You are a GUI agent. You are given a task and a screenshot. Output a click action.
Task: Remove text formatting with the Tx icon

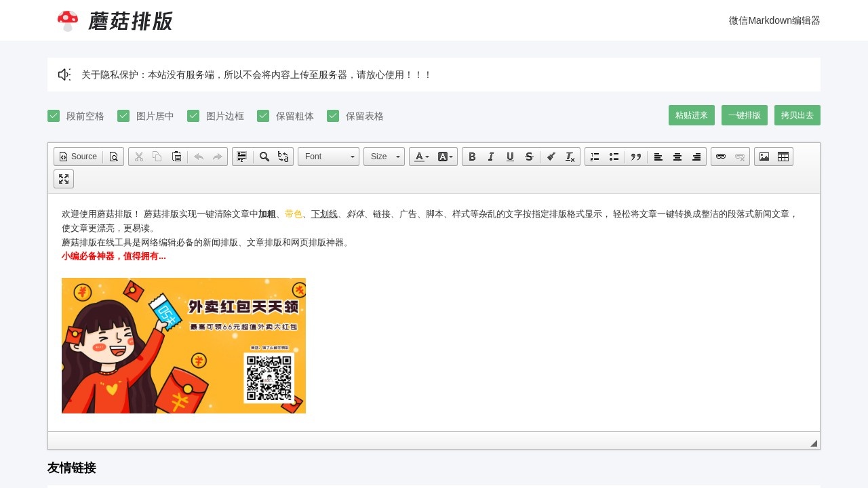(x=570, y=157)
